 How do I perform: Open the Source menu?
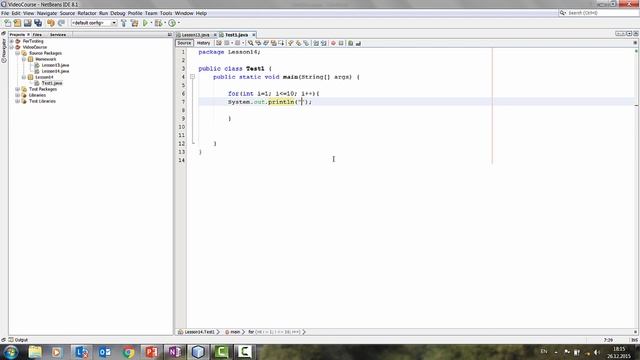point(67,13)
